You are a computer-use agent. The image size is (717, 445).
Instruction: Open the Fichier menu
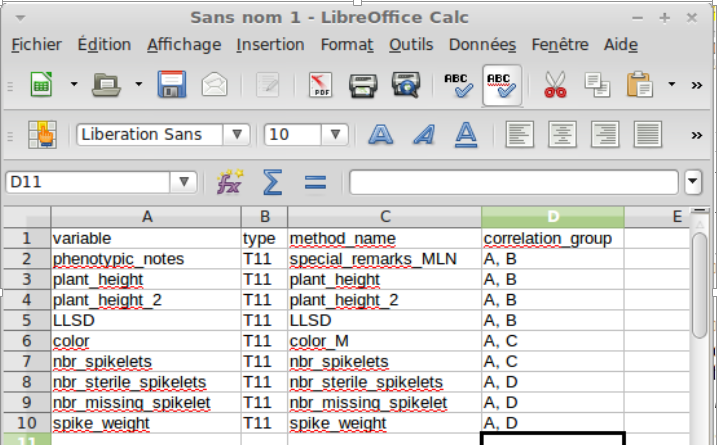click(37, 45)
